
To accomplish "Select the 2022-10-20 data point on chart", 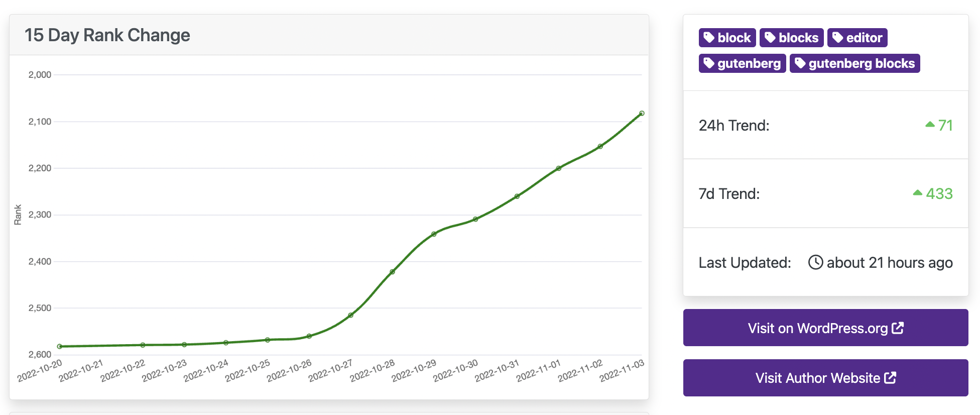I will (x=60, y=347).
